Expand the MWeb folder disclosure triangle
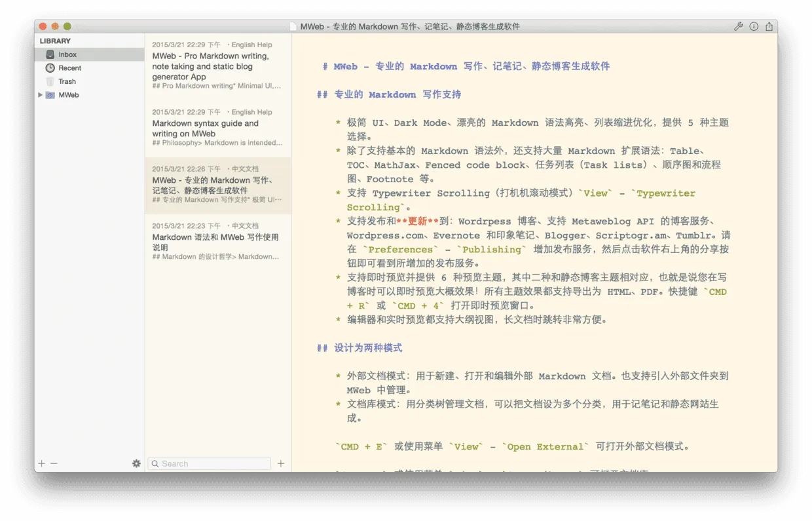Screen dimensions: 812x521 pyautogui.click(x=41, y=95)
